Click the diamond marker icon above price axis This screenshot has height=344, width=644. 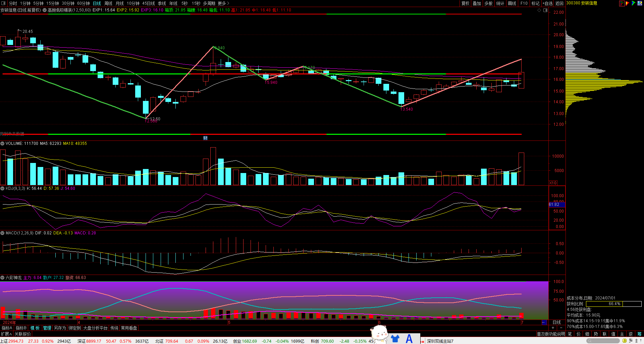coord(539,10)
